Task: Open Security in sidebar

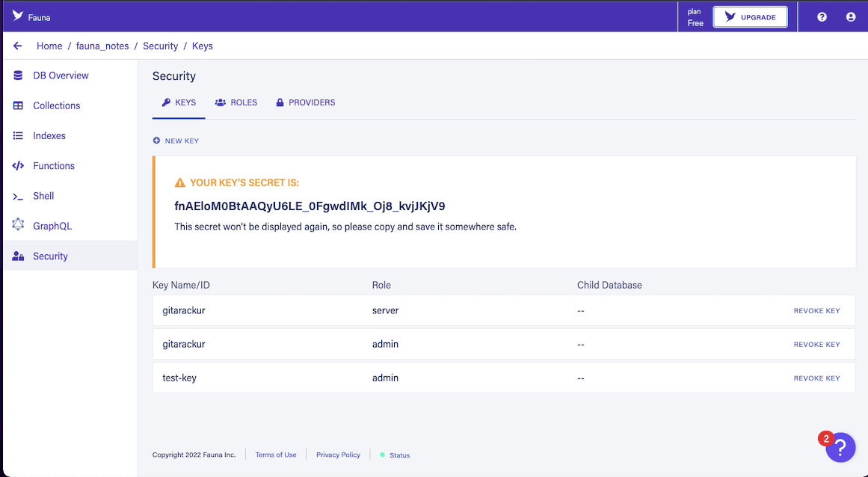Action: pyautogui.click(x=70, y=256)
